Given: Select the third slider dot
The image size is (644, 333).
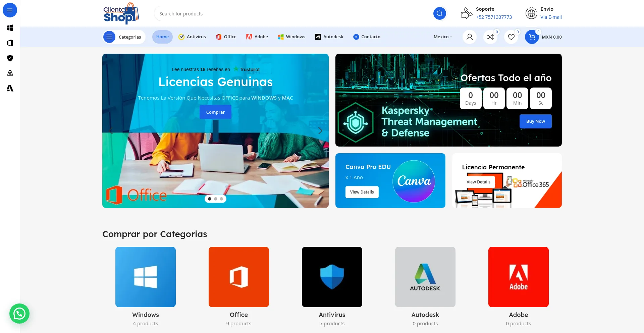Looking at the screenshot, I should click(221, 199).
